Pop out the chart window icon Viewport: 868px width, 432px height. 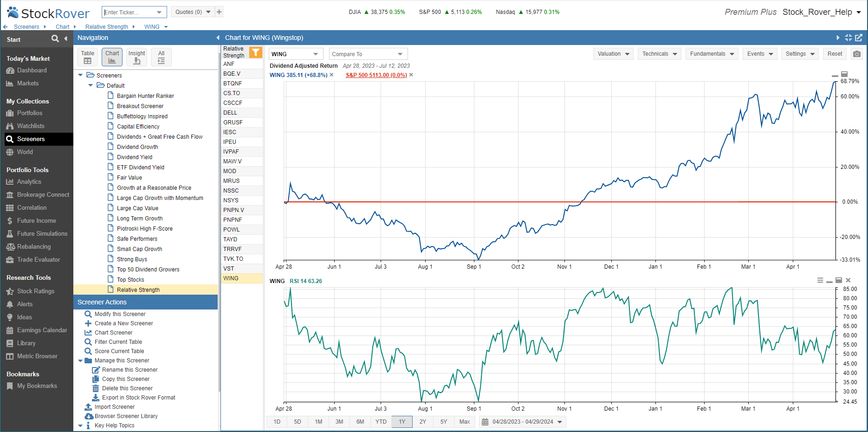point(859,38)
